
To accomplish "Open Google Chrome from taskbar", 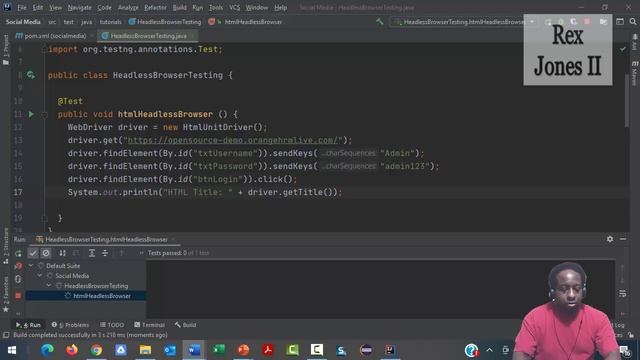I will [96, 350].
